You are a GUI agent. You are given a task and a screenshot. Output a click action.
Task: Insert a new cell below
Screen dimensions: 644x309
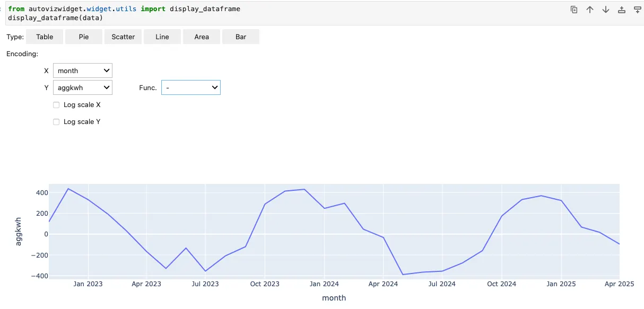[x=637, y=9]
